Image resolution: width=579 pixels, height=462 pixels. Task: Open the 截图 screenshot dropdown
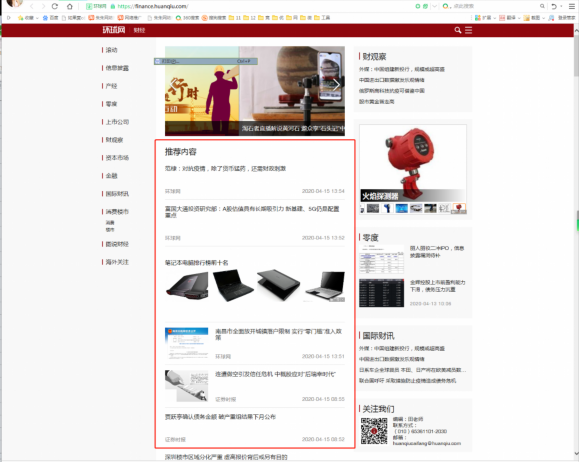point(534,18)
